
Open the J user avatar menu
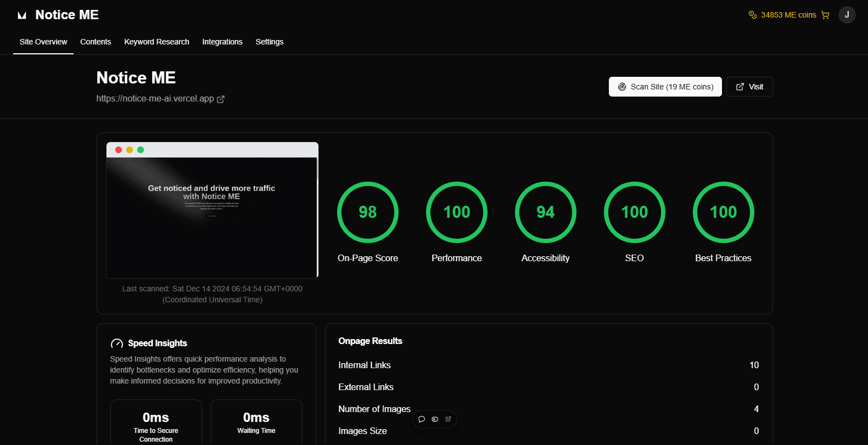coord(847,15)
